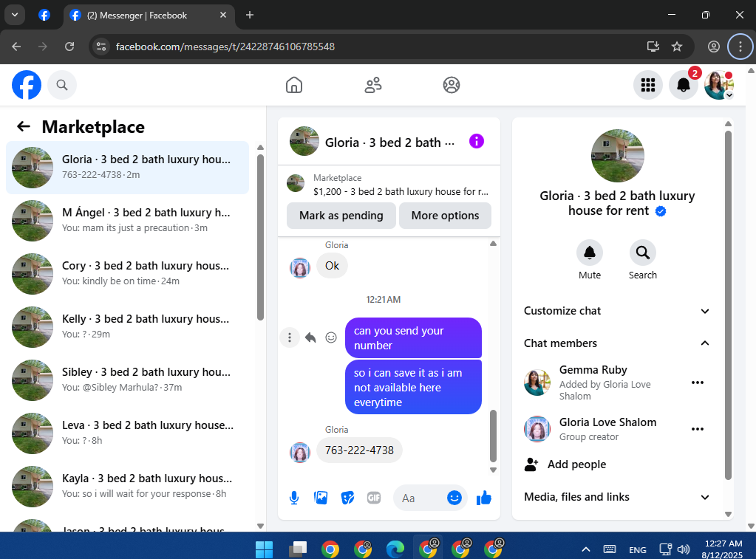Viewport: 756px width, 559px height.
Task: Click Gloria Love Shalom member name
Action: 607,422
